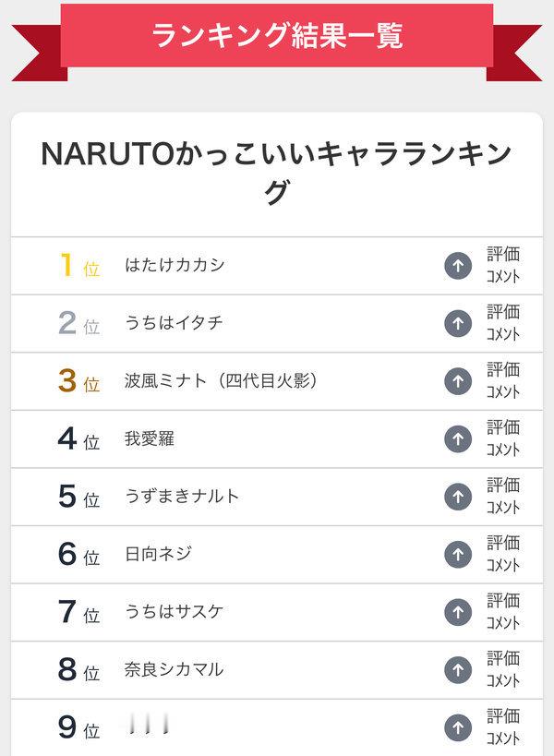Viewport: 554px width, 756px height.
Task: Click the up-arrow icon for うちはサスケ
Action: [458, 612]
